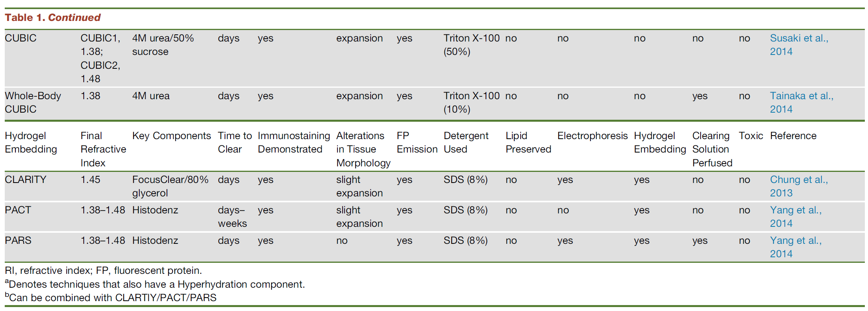
Task: Open the Tainaka et al., 2014 reference link
Action: pos(801,102)
